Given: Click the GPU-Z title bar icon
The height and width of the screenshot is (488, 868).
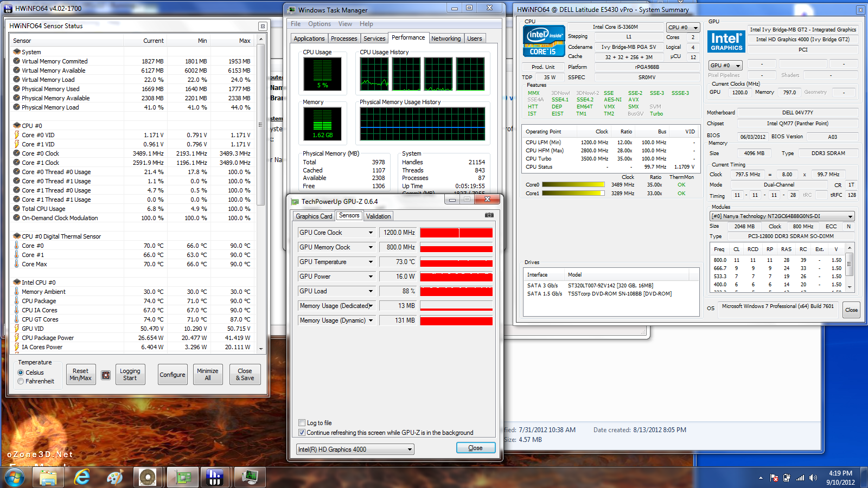Looking at the screenshot, I should [x=295, y=202].
